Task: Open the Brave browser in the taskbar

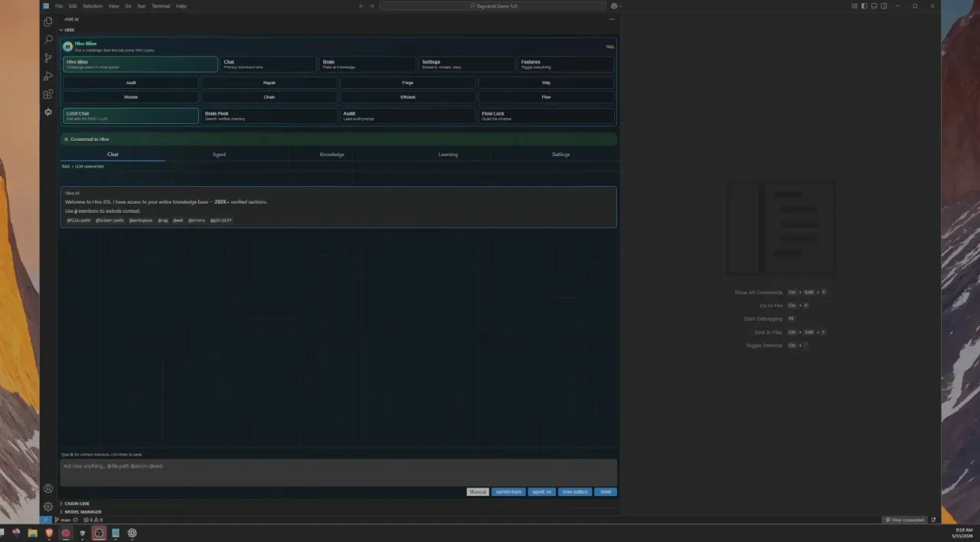Action: [x=49, y=533]
